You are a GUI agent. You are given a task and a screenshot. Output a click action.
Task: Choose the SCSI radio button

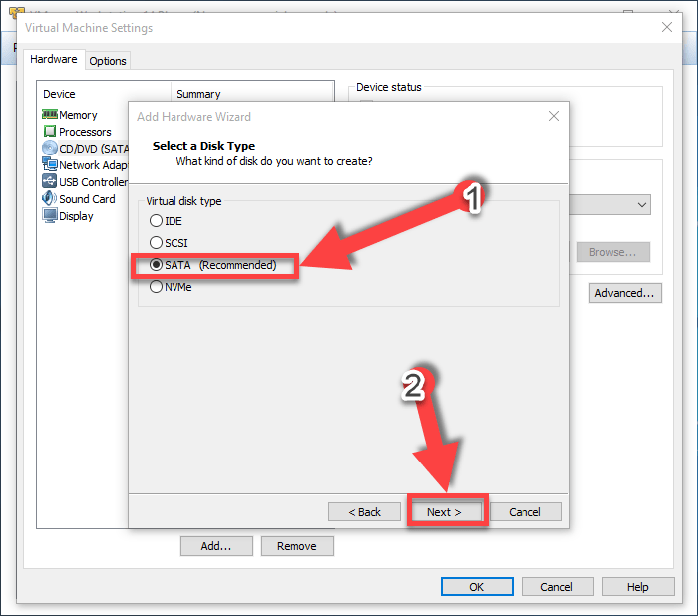click(x=155, y=243)
